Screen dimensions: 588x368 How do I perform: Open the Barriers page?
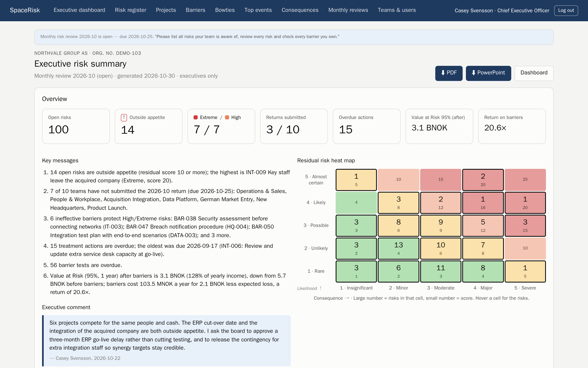coord(196,10)
